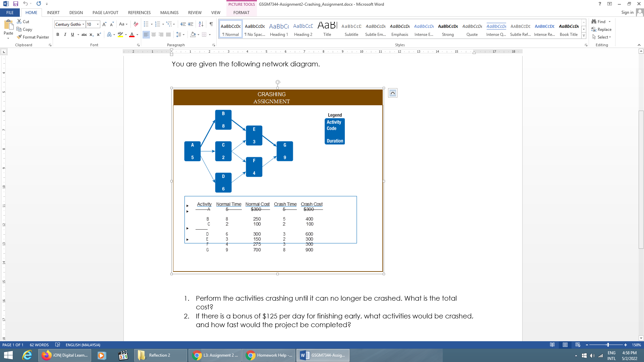Click the Replace button in Editing group
Screen dimensions: 644x362
(x=602, y=29)
